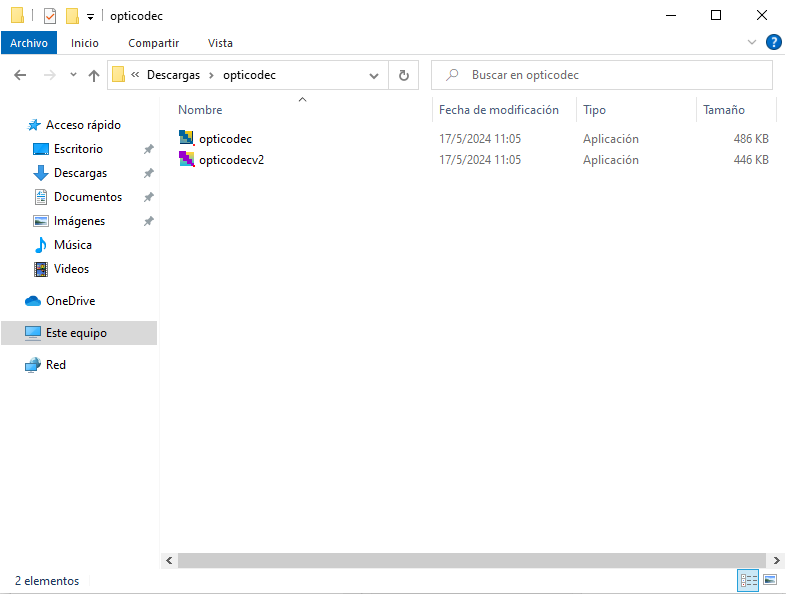This screenshot has width=786, height=594.
Task: Switch to details view layout
Action: 748,580
